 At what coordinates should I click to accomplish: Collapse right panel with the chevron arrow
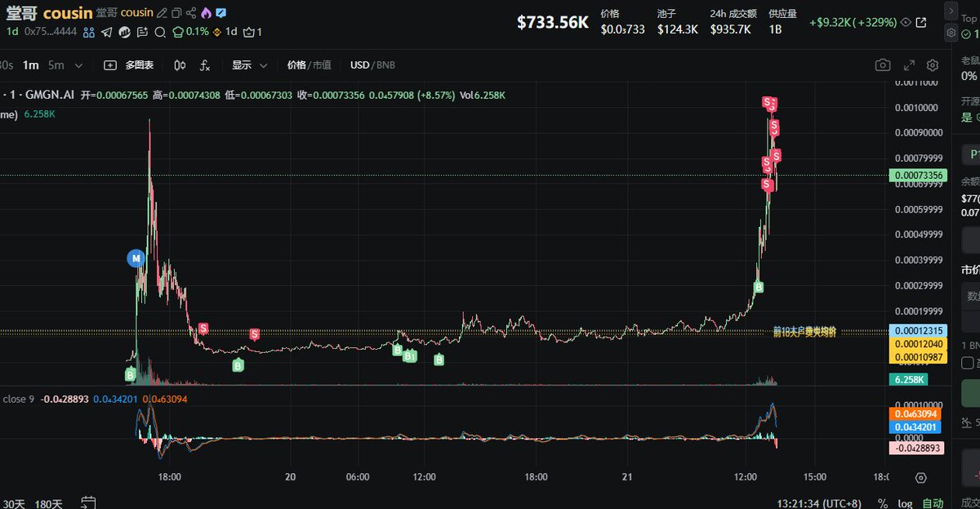click(951, 10)
